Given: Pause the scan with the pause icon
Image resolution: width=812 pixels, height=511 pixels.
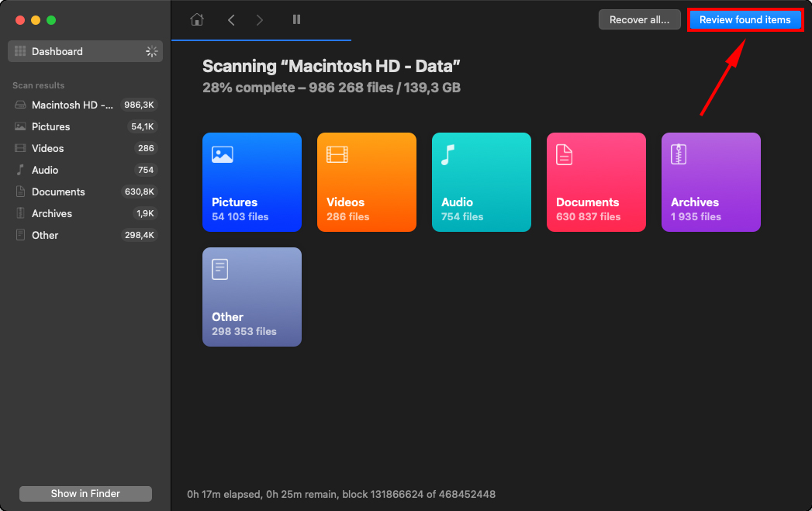Looking at the screenshot, I should click(x=295, y=19).
